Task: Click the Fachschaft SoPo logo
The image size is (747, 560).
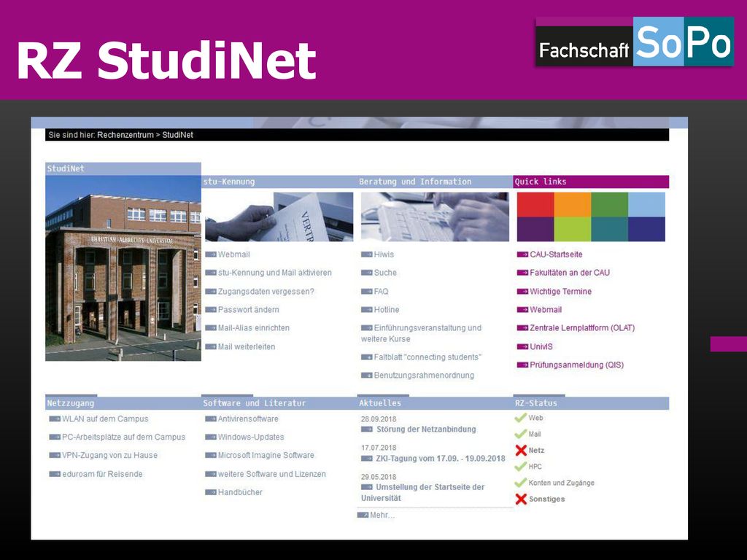Action: [635, 42]
